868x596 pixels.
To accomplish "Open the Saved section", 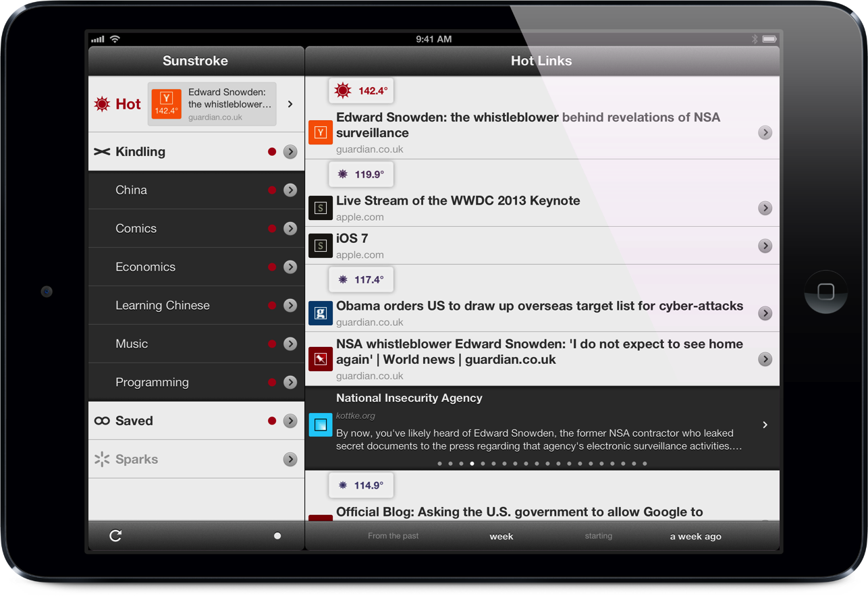I will tap(196, 421).
